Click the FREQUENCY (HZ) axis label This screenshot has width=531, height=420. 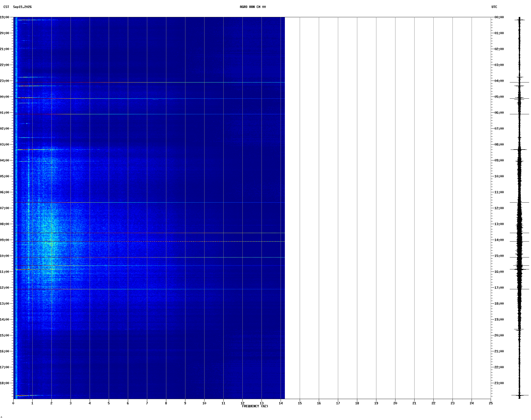click(255, 406)
